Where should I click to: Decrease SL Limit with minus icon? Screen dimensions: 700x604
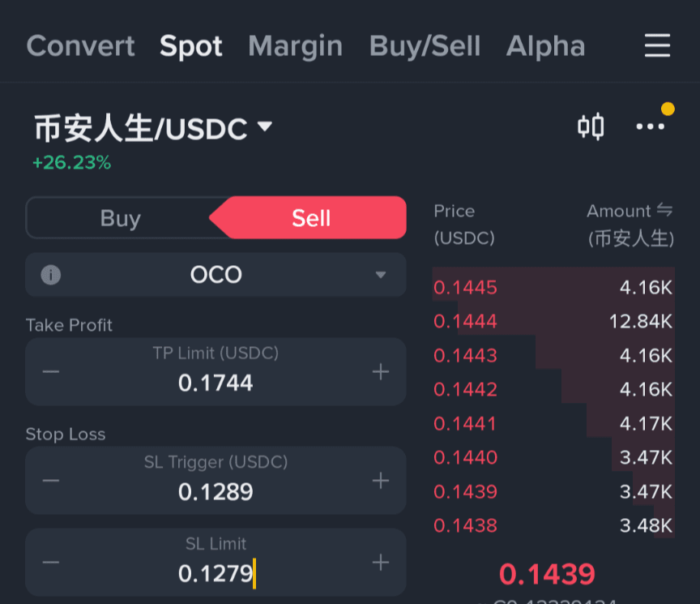[51, 562]
